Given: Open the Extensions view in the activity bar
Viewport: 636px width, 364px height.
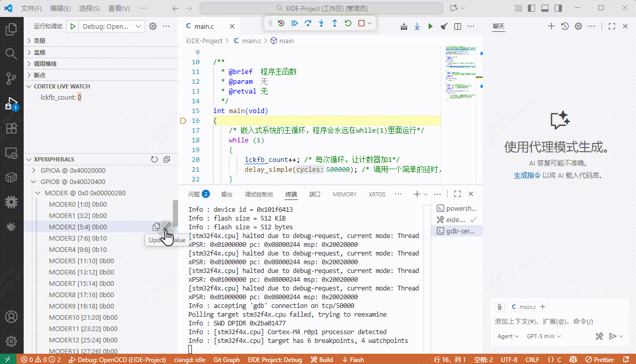Looking at the screenshot, I should point(11,128).
